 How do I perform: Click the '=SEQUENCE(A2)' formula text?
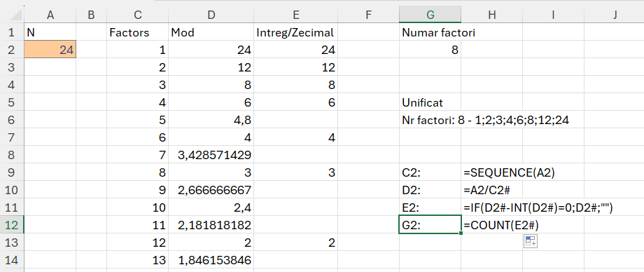[x=510, y=172]
